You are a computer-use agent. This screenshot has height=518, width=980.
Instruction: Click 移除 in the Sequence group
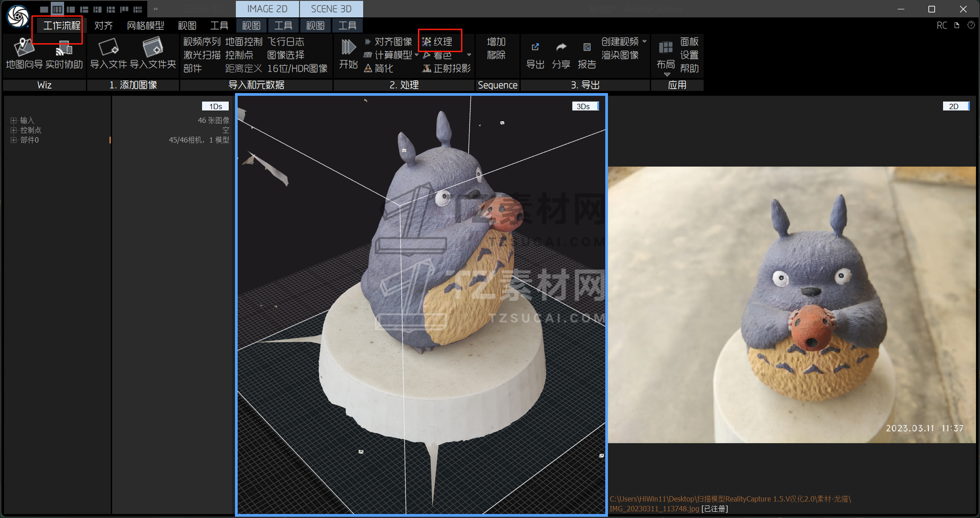pyautogui.click(x=496, y=55)
